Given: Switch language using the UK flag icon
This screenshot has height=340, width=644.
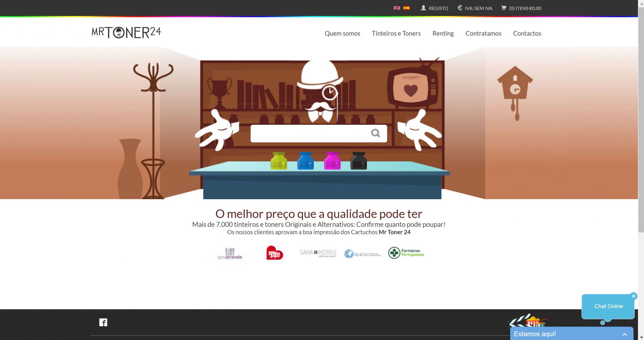Looking at the screenshot, I should [397, 8].
